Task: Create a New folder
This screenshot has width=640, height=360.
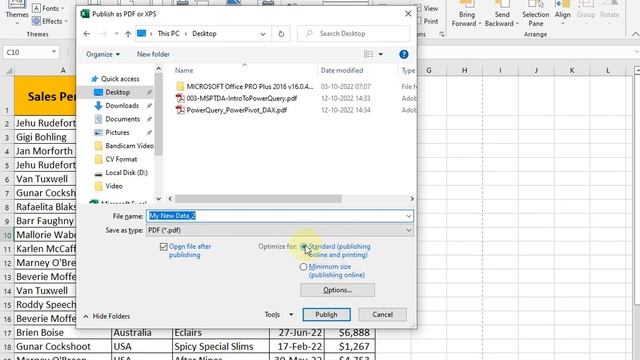Action: tap(153, 54)
